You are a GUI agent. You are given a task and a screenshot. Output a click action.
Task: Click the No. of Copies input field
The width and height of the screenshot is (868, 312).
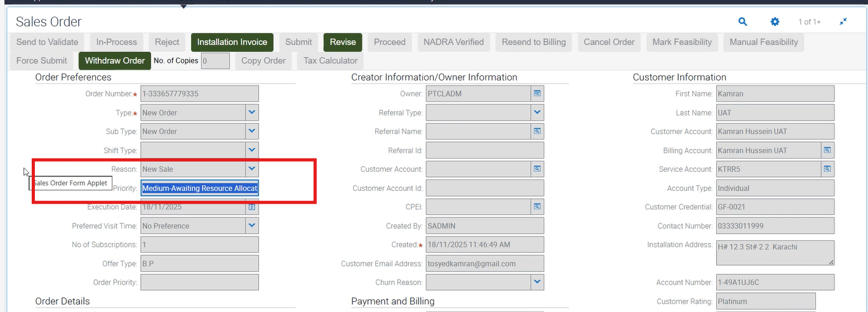(215, 61)
